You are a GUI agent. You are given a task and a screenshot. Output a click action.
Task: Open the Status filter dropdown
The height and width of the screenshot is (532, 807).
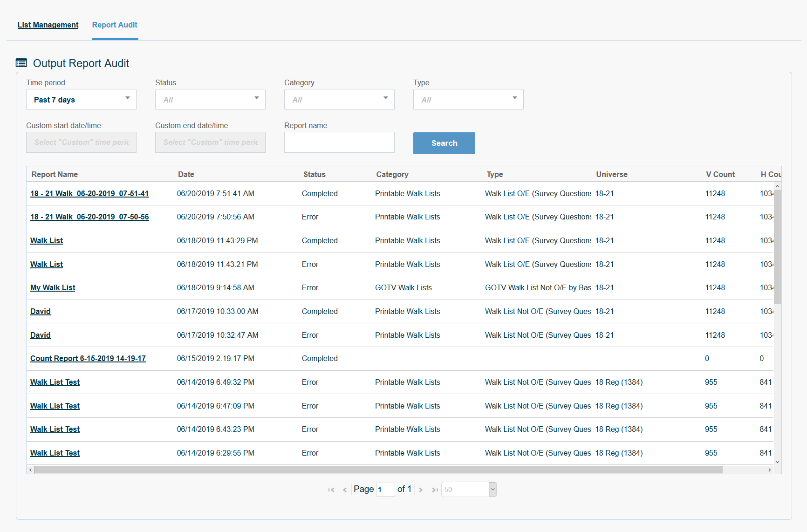[210, 99]
